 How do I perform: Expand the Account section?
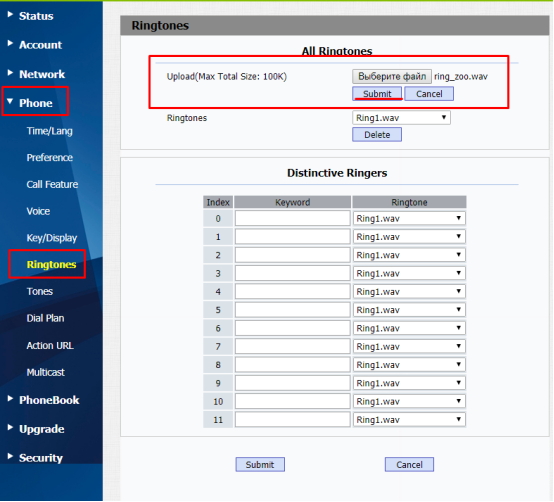click(40, 45)
